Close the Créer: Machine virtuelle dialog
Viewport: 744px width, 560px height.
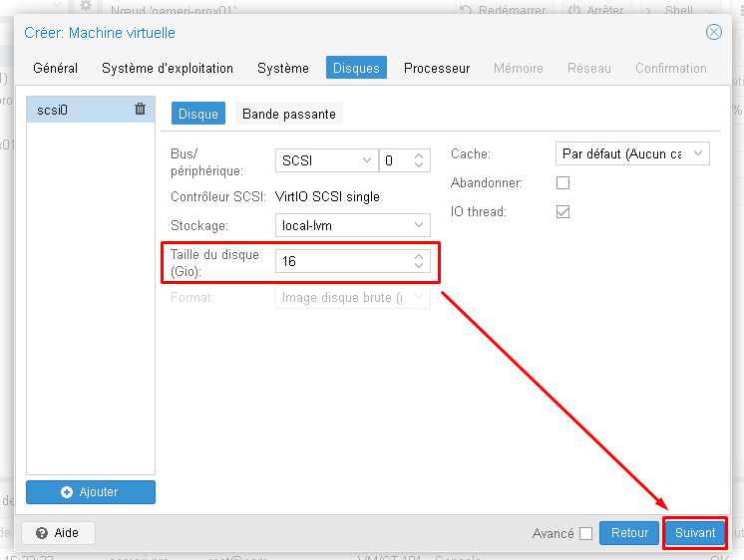(714, 32)
